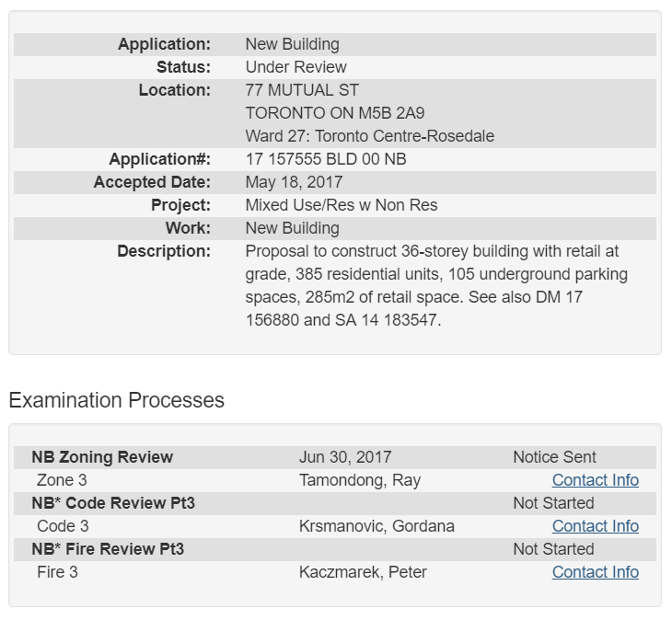
Task: Click the application number 17 157555 BLD 00 NB
Action: click(326, 159)
